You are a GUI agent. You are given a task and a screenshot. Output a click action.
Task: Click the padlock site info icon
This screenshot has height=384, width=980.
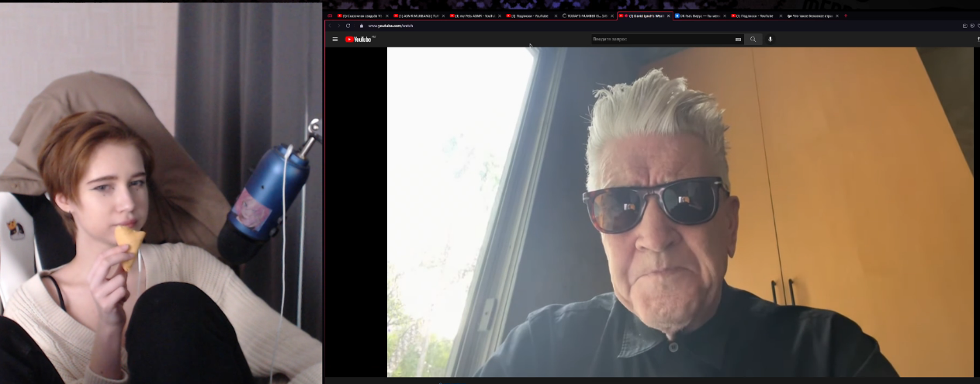362,26
